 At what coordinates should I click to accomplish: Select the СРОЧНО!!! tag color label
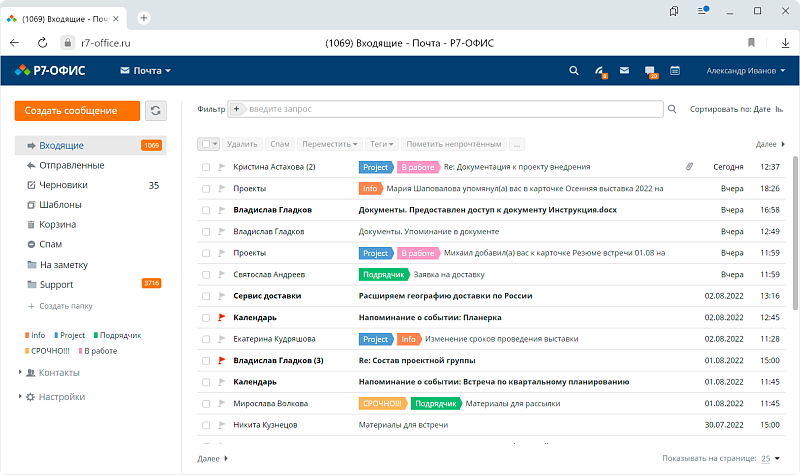click(48, 351)
